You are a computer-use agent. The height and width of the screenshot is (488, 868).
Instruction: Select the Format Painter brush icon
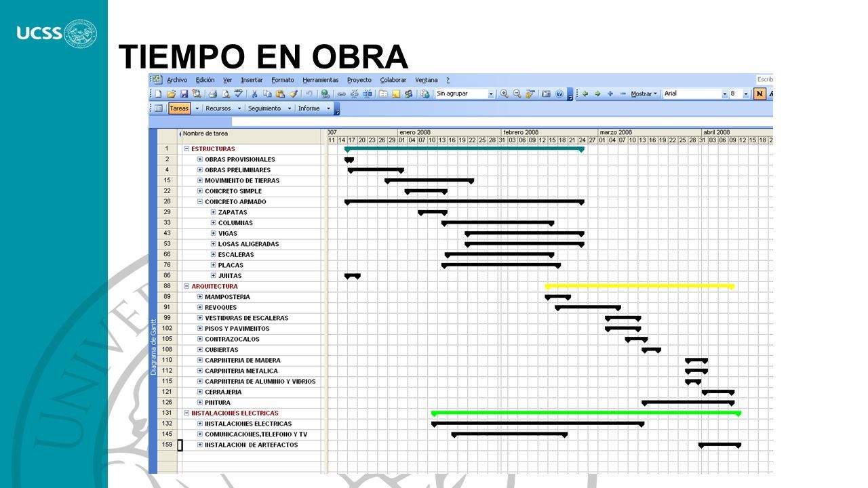click(293, 94)
